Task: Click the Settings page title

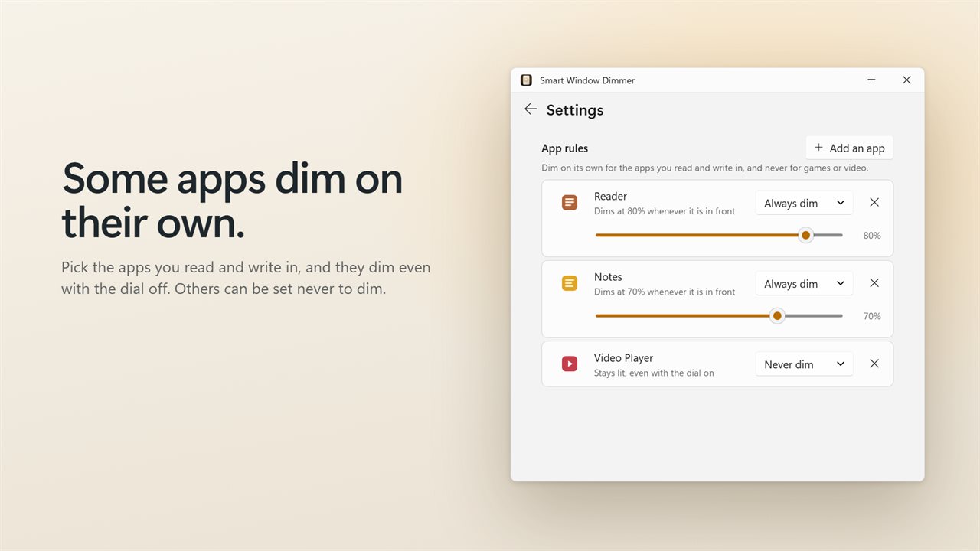Action: click(575, 110)
